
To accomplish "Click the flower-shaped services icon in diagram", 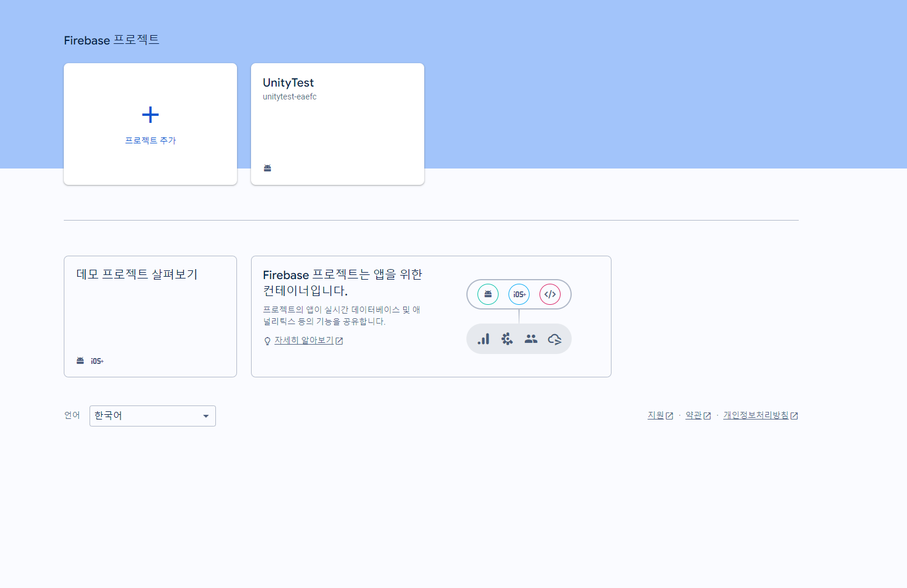I will click(507, 339).
